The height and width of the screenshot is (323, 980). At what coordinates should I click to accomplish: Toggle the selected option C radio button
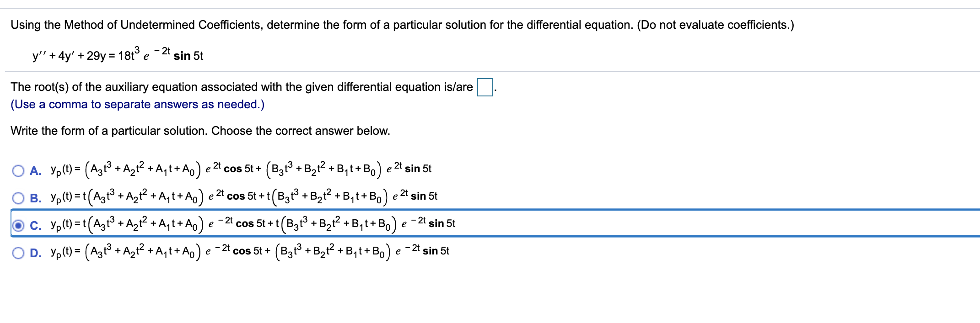click(18, 226)
